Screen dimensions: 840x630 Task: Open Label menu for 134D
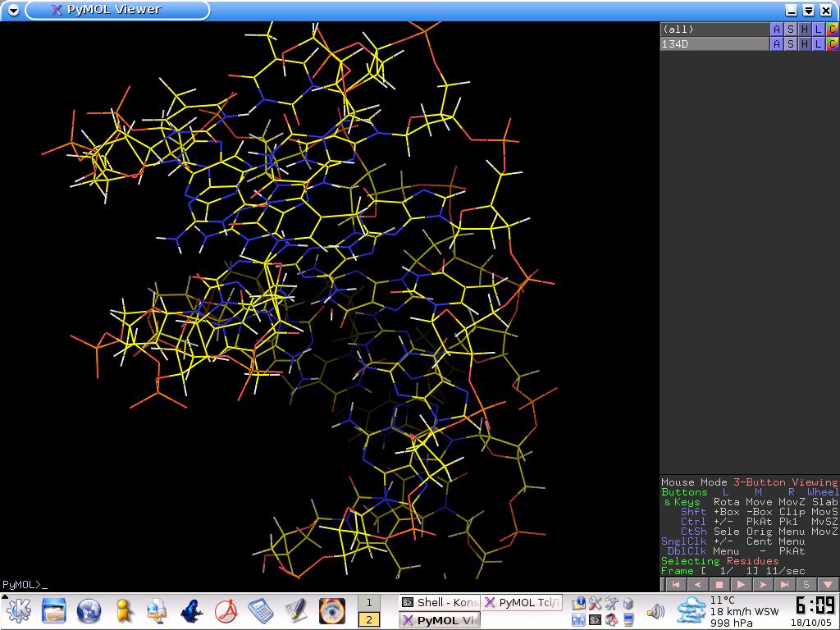[x=818, y=44]
